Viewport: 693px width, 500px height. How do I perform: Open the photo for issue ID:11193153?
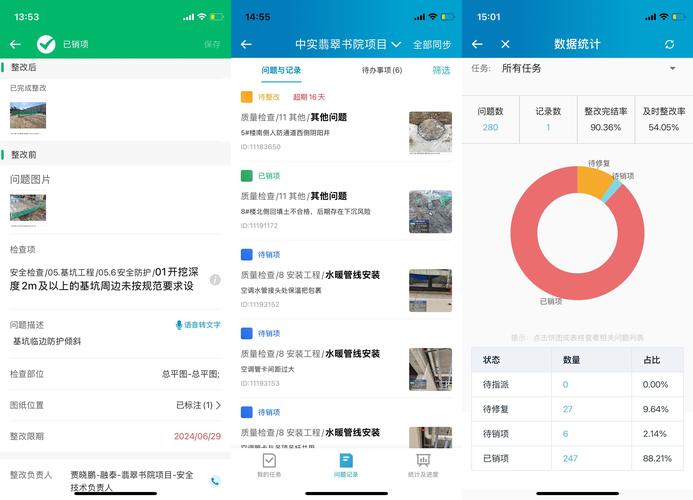[430, 369]
